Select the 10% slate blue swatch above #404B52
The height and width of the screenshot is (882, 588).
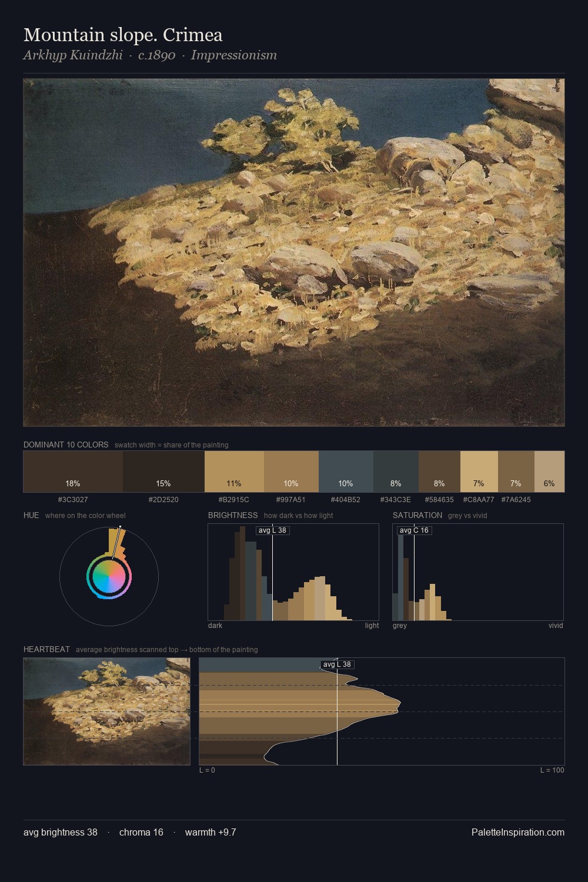click(x=346, y=472)
